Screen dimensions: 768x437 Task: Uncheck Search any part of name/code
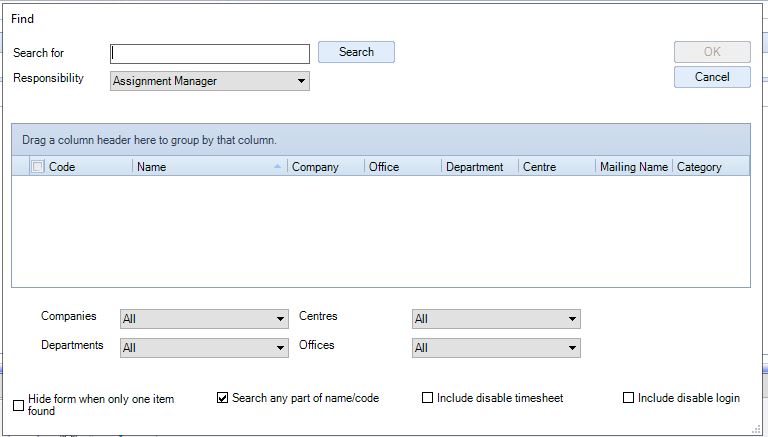[x=222, y=398]
